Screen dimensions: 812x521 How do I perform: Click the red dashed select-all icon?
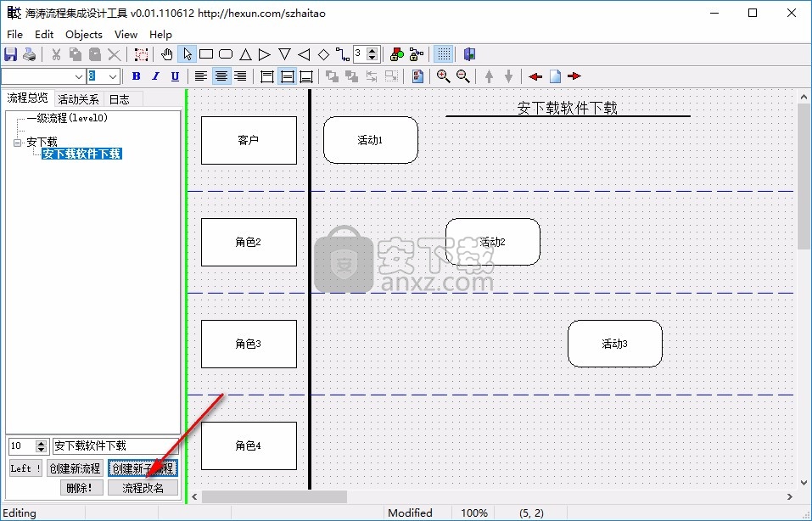coord(141,54)
